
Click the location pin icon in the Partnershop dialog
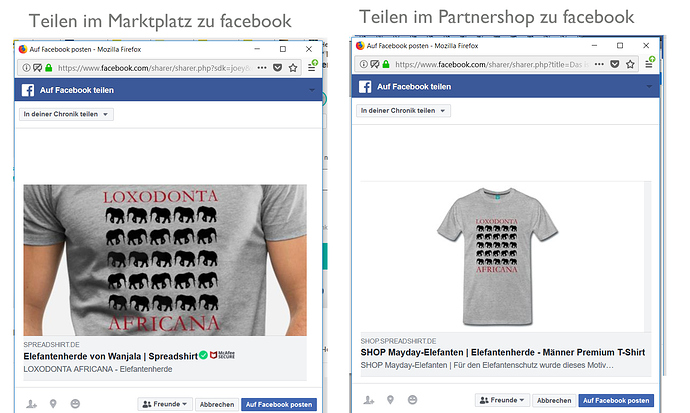(x=389, y=399)
